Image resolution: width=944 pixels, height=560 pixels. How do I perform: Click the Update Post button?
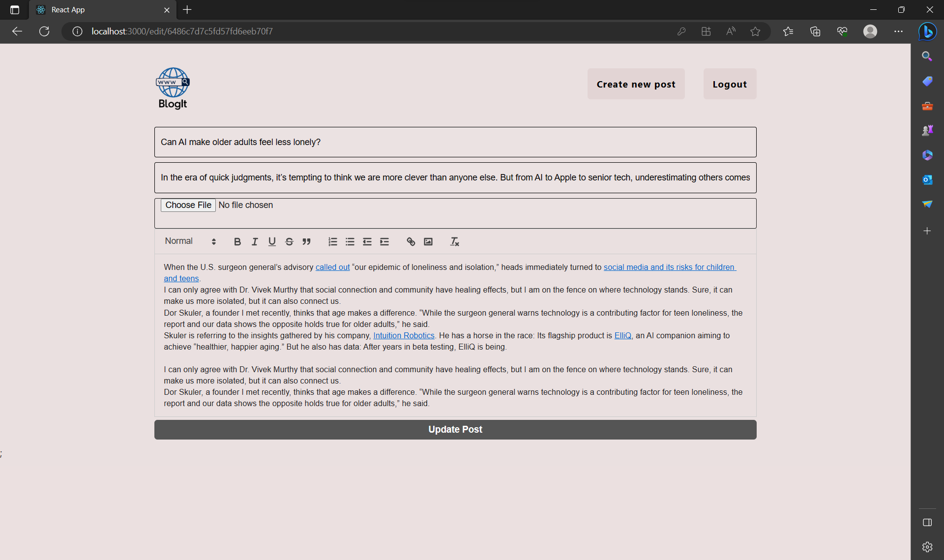pyautogui.click(x=455, y=429)
